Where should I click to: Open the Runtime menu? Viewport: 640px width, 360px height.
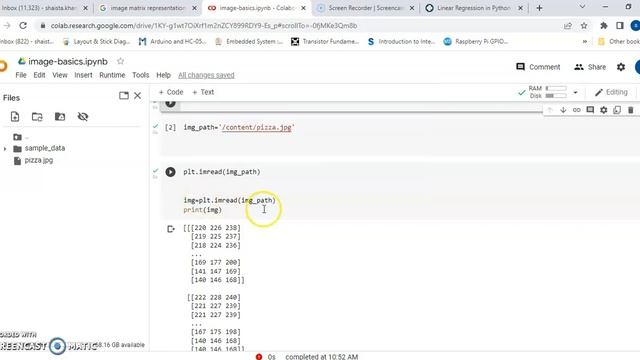pos(112,75)
